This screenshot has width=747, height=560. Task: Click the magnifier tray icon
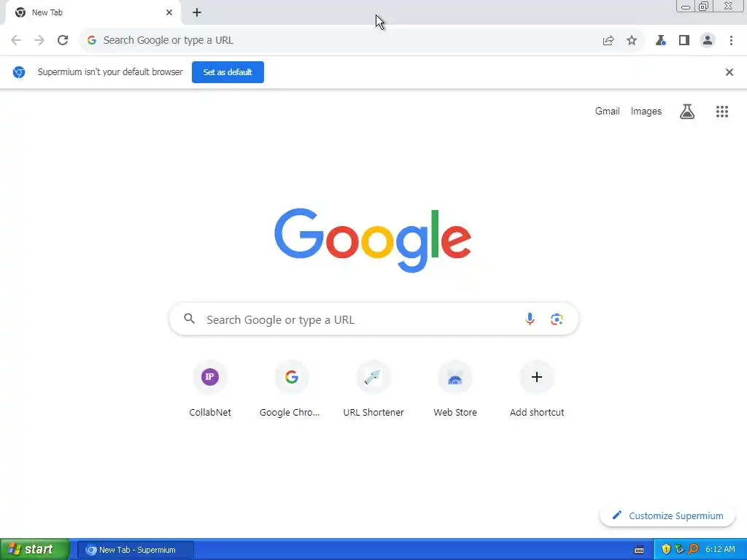(x=693, y=550)
